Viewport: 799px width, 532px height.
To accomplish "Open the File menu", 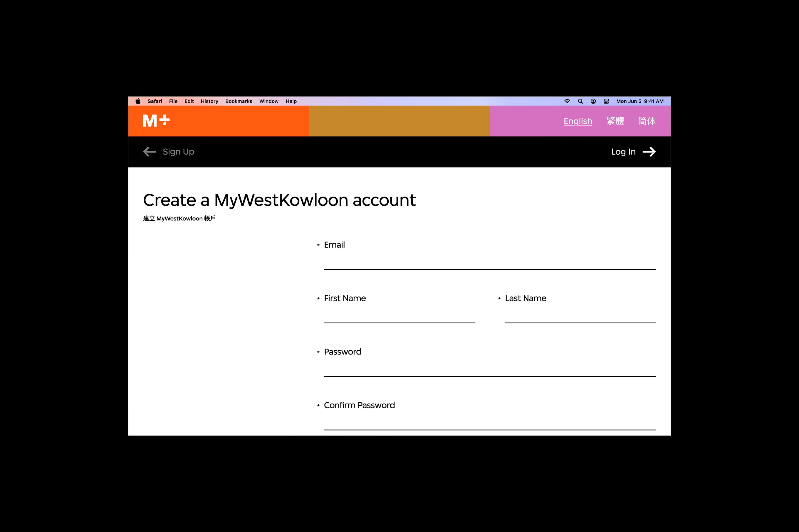I will (173, 101).
